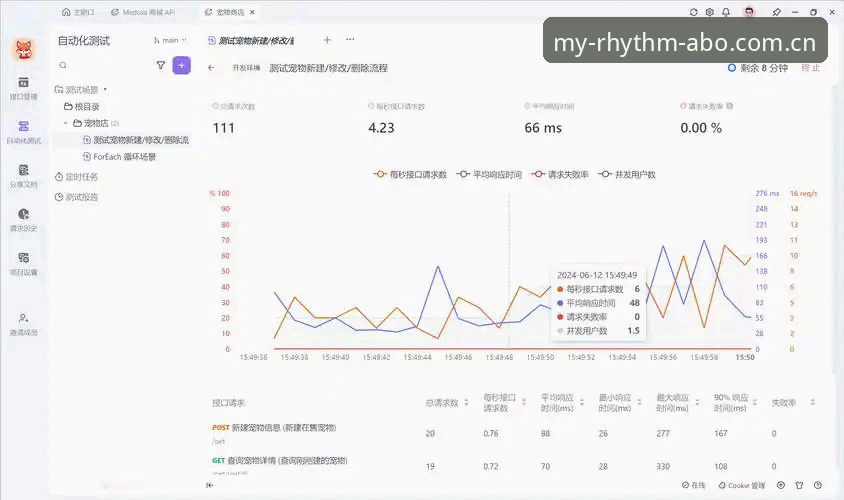Image resolution: width=844 pixels, height=500 pixels.
Task: Select 测试宠物新建/修改/删除流 scenario in tree
Action: [x=136, y=140]
